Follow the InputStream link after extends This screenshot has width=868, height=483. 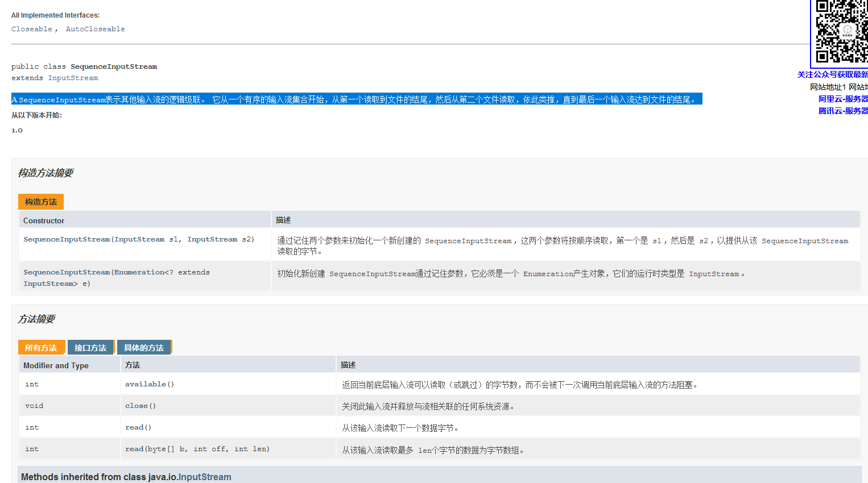73,78
